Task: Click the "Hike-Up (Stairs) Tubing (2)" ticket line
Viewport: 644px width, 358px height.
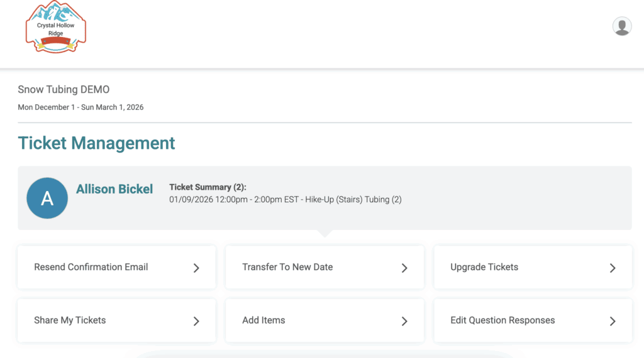Action: 286,200
